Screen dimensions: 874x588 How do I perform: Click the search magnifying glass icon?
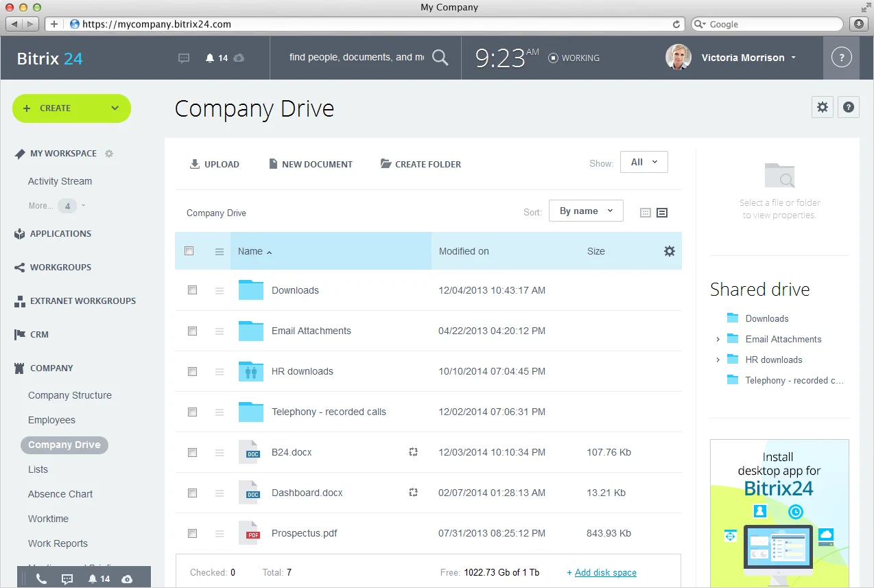click(440, 58)
